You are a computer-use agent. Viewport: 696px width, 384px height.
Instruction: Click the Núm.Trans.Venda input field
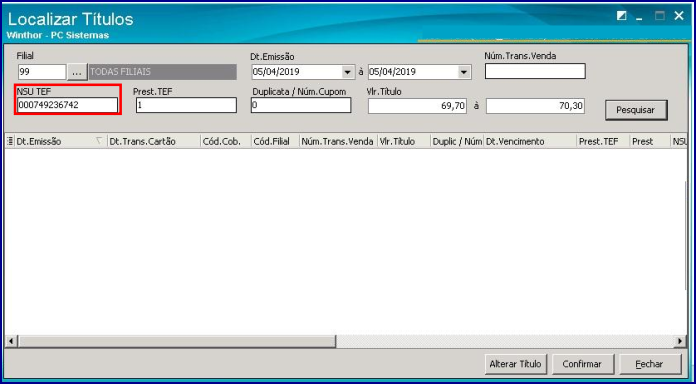pos(535,71)
